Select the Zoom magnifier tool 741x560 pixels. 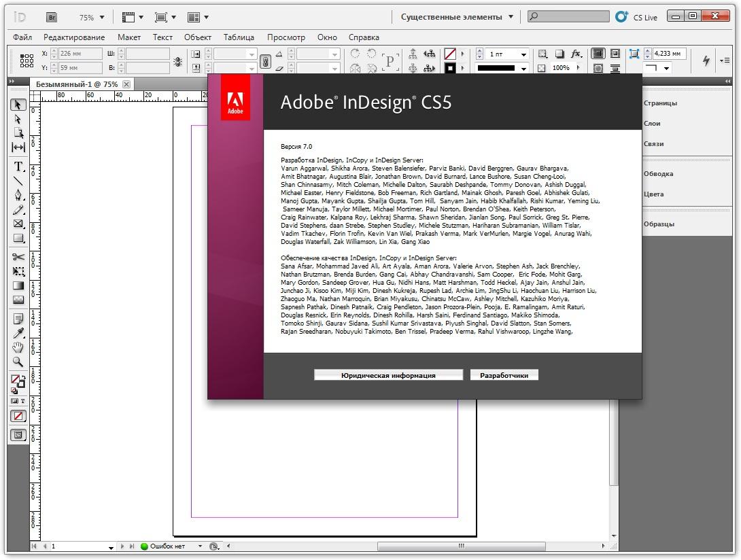pos(18,362)
